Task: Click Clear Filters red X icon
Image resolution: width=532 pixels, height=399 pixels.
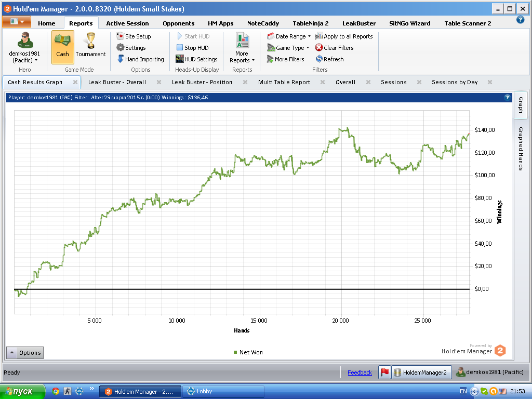Action: (x=319, y=48)
